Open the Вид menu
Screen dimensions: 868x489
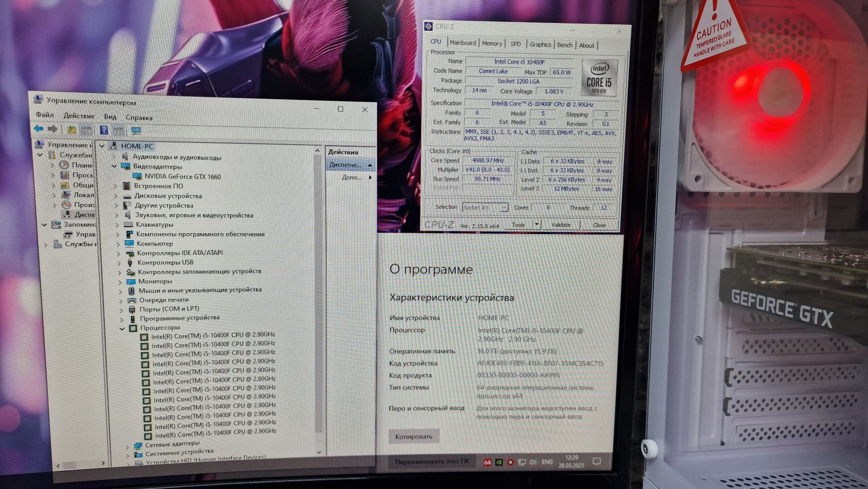point(110,116)
